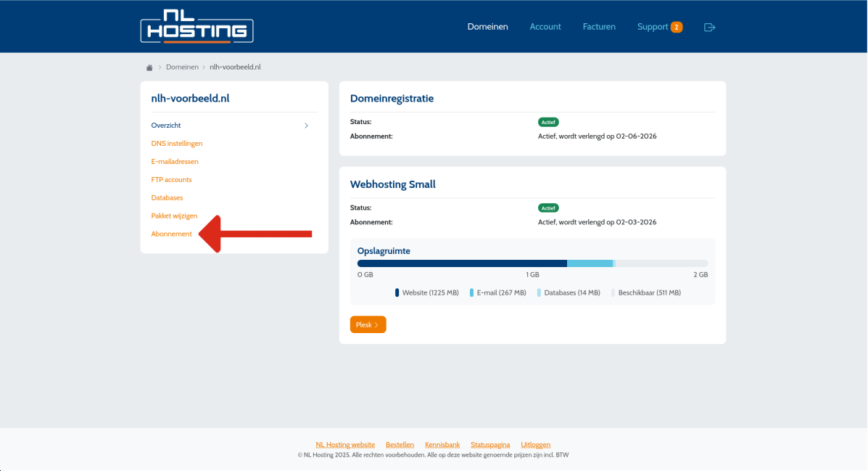Screen dimensions: 868x471
Task: Click the chevron inside the Plesk button
Action: (378, 324)
